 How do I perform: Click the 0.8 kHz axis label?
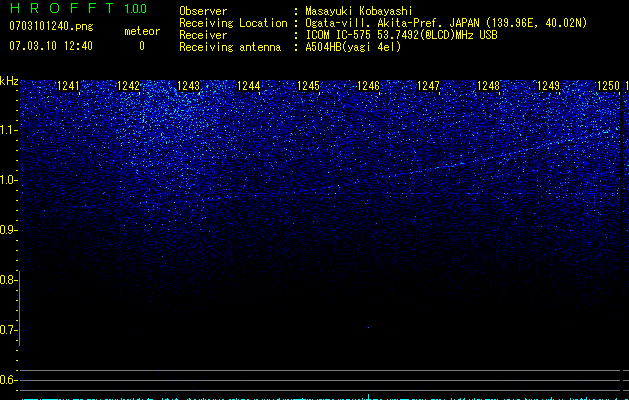(8, 280)
